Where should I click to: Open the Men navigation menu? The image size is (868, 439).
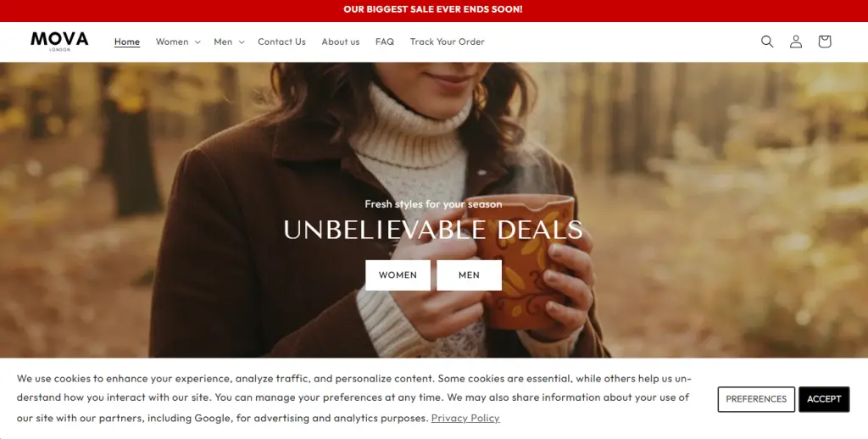(x=223, y=42)
